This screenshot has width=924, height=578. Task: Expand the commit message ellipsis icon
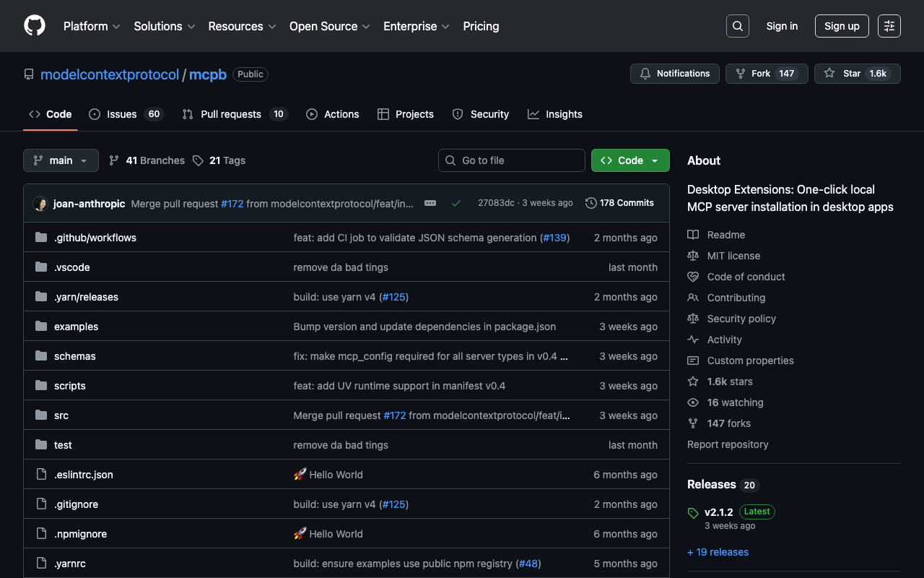point(430,204)
